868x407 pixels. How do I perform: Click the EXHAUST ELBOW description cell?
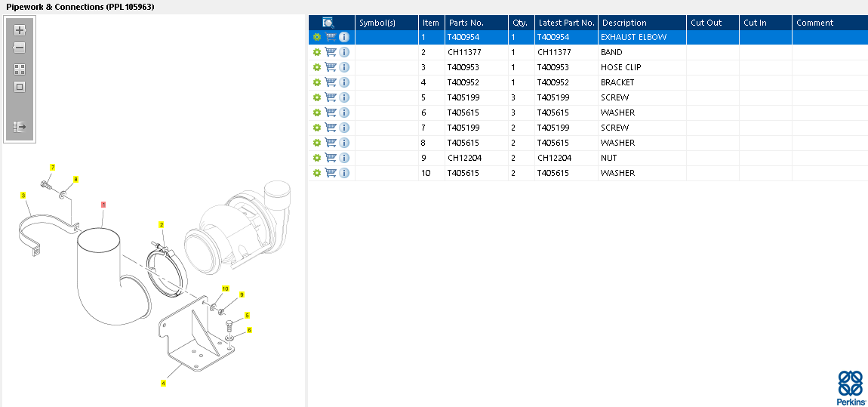(x=642, y=37)
